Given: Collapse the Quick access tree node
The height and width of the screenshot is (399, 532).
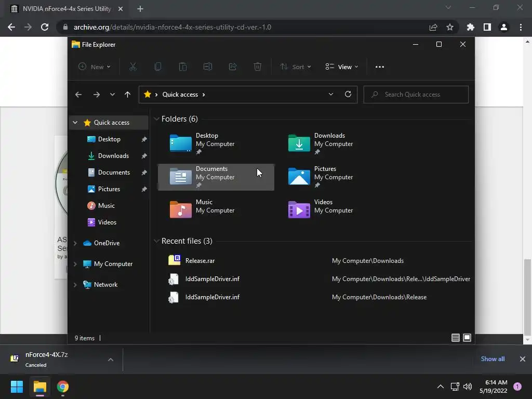Looking at the screenshot, I should (75, 123).
